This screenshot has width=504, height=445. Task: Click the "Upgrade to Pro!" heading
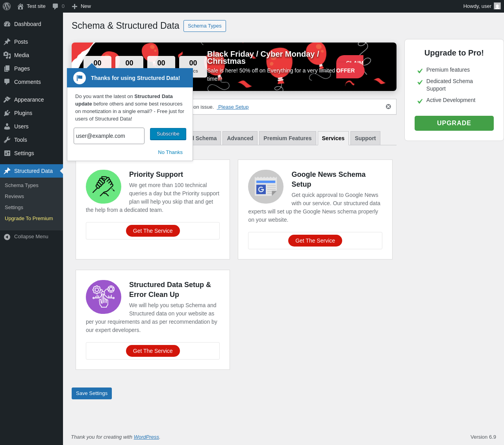454,53
